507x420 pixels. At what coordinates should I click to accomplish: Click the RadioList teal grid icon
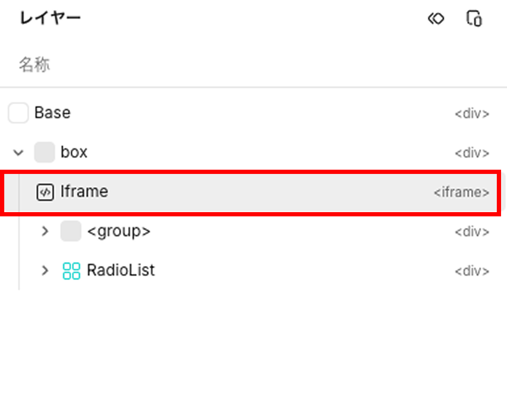tap(71, 271)
